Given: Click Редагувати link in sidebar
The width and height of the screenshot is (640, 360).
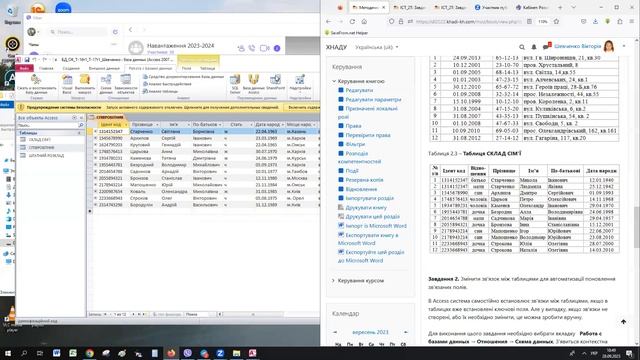Looking at the screenshot, I should point(359,90).
